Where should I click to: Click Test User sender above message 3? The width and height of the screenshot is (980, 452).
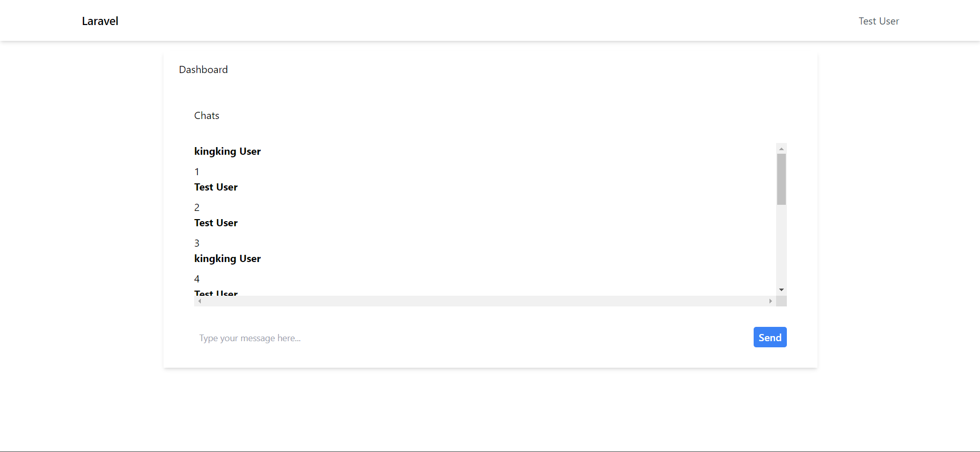[216, 223]
